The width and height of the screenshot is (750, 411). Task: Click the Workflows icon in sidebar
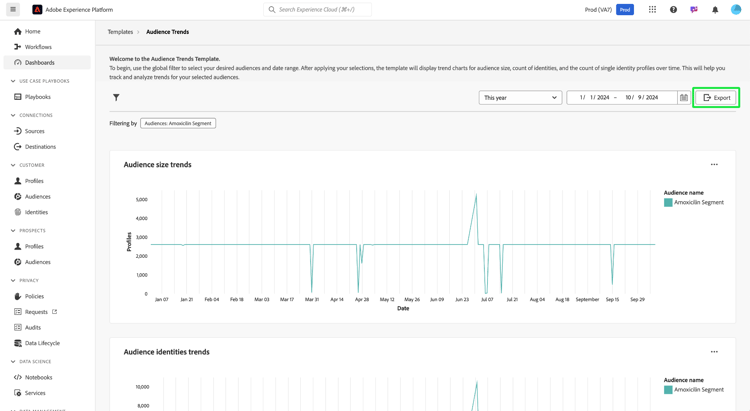(x=18, y=47)
